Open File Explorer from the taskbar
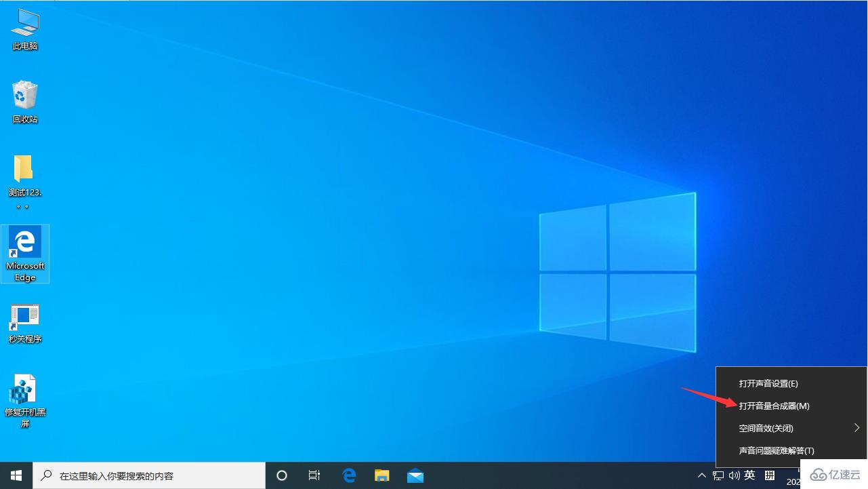This screenshot has height=489, width=868. (x=382, y=475)
